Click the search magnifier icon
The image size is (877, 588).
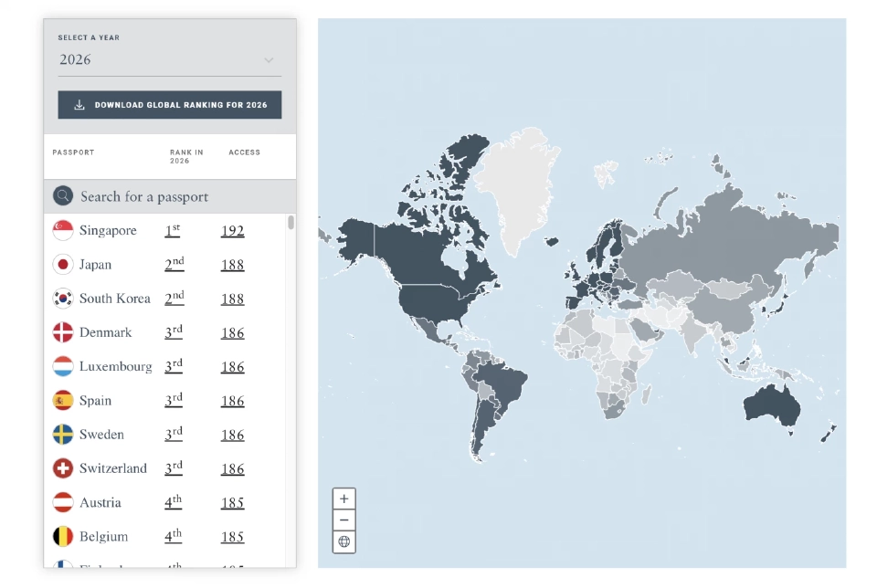click(62, 195)
